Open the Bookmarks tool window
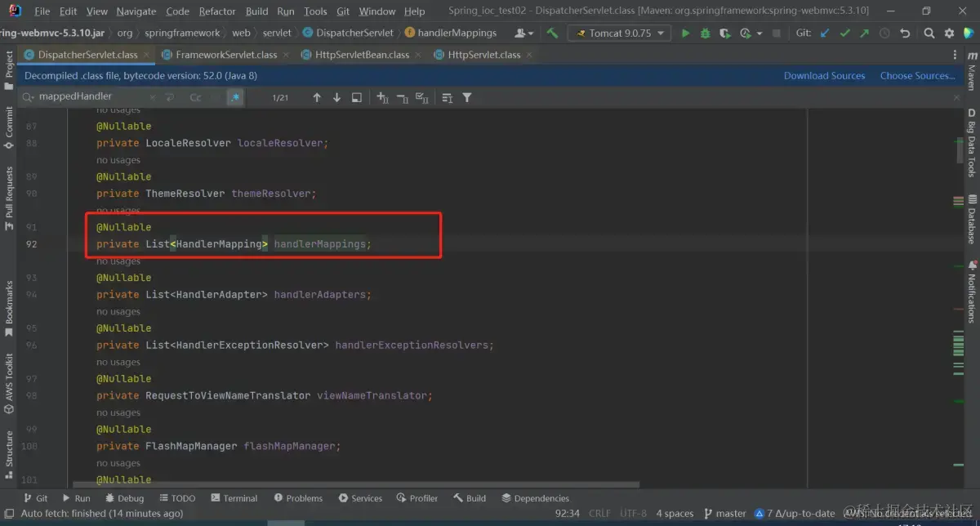 coord(9,309)
